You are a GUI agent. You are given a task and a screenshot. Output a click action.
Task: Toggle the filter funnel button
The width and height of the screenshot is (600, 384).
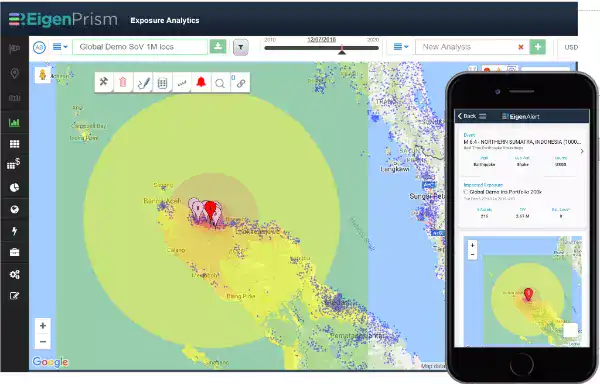(x=241, y=47)
